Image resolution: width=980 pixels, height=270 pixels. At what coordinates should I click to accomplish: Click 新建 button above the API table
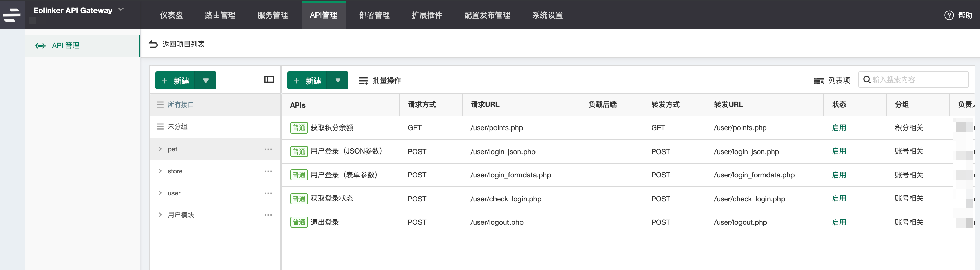[x=307, y=81]
